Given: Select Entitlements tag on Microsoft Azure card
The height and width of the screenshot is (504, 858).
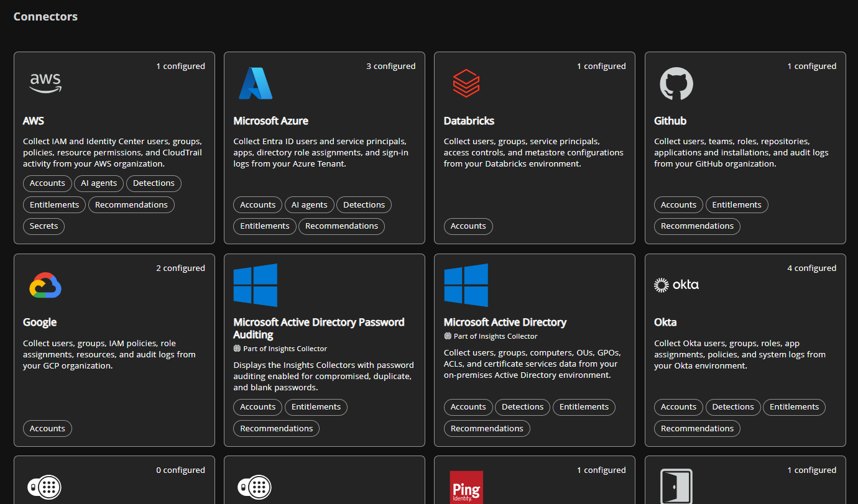Looking at the screenshot, I should click(265, 226).
